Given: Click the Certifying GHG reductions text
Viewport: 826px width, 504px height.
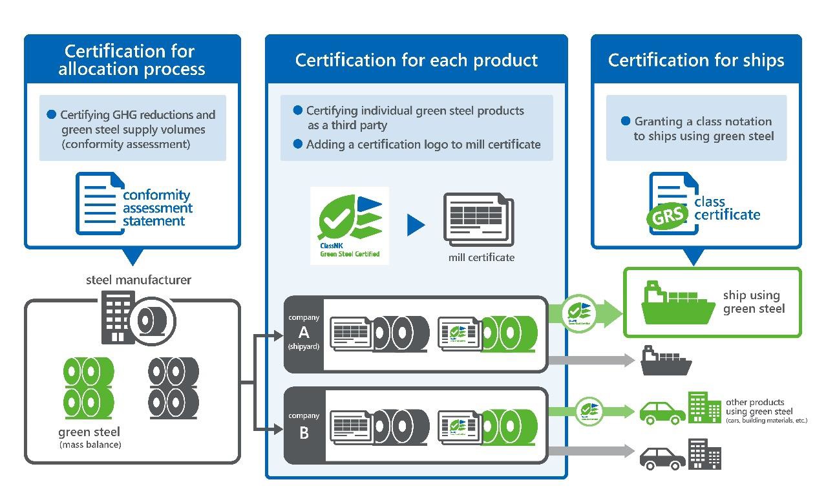Looking at the screenshot, I should [x=138, y=129].
